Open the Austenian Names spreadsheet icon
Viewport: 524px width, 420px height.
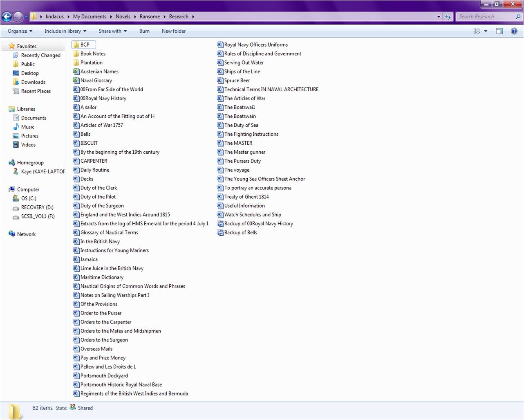pyautogui.click(x=76, y=71)
